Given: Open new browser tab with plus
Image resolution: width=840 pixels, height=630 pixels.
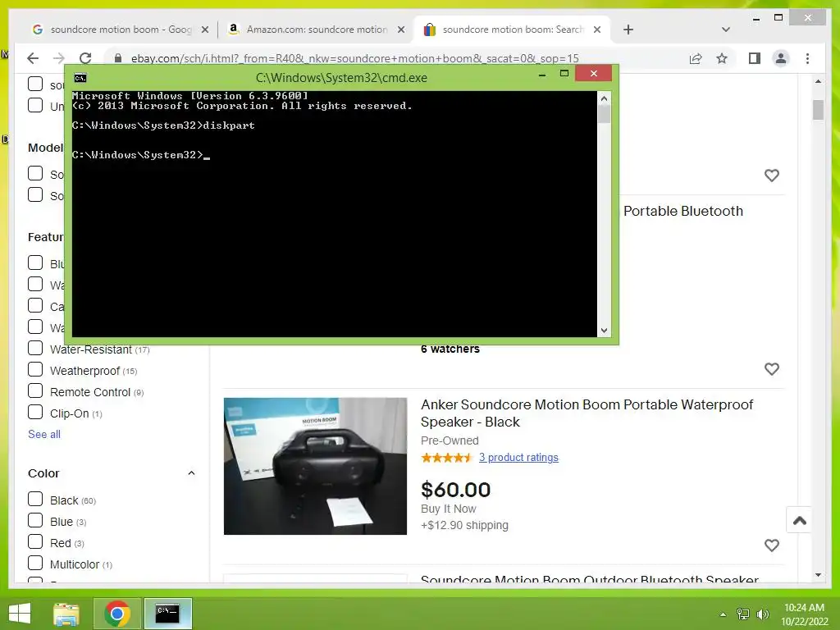Looking at the screenshot, I should [x=628, y=30].
